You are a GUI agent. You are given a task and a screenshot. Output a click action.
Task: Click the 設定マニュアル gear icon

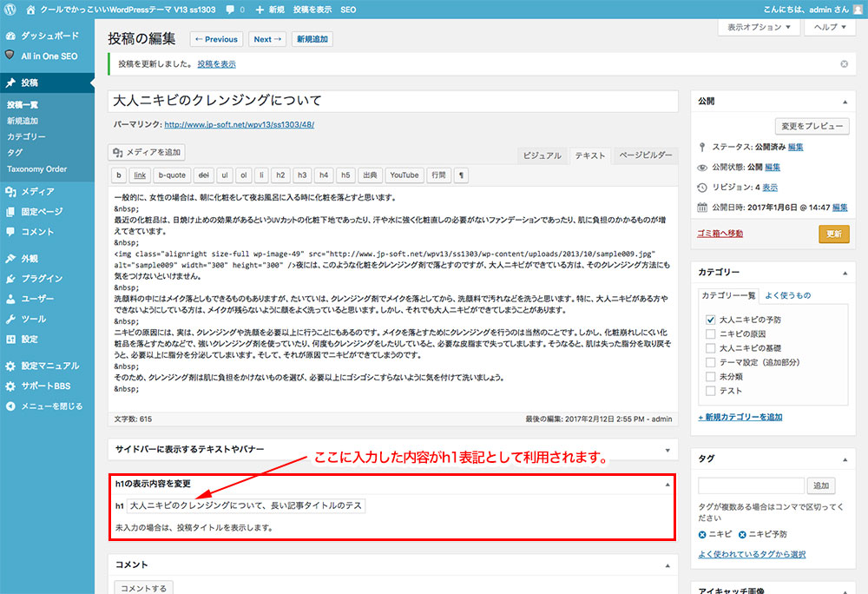[10, 366]
